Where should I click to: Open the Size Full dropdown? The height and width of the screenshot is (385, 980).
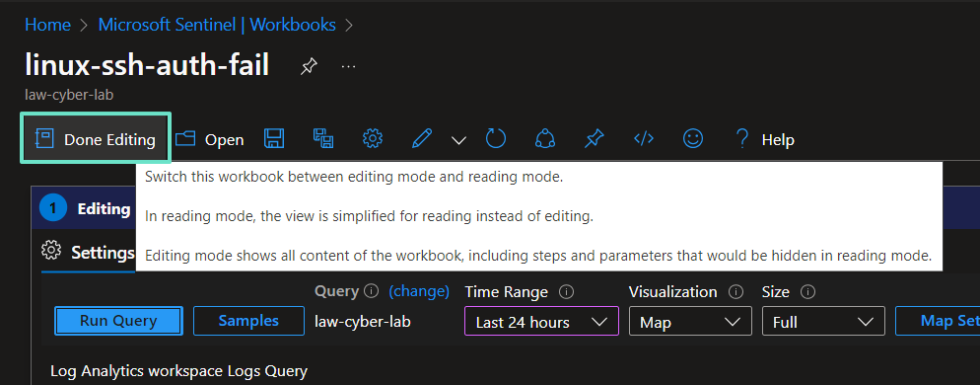point(823,321)
